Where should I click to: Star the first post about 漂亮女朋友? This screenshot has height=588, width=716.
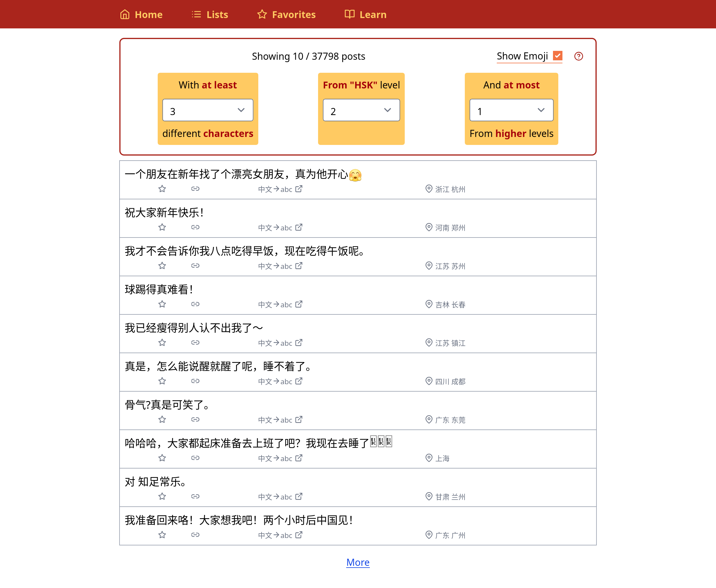tap(162, 189)
